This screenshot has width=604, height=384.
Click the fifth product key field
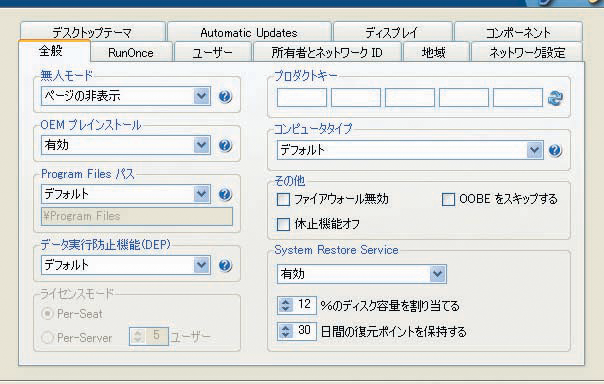pyautogui.click(x=518, y=97)
